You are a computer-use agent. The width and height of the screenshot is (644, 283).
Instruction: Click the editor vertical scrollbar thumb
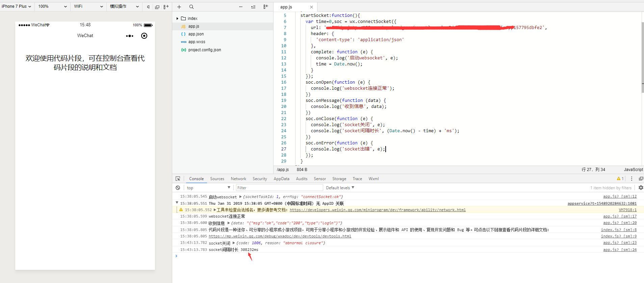click(x=643, y=57)
